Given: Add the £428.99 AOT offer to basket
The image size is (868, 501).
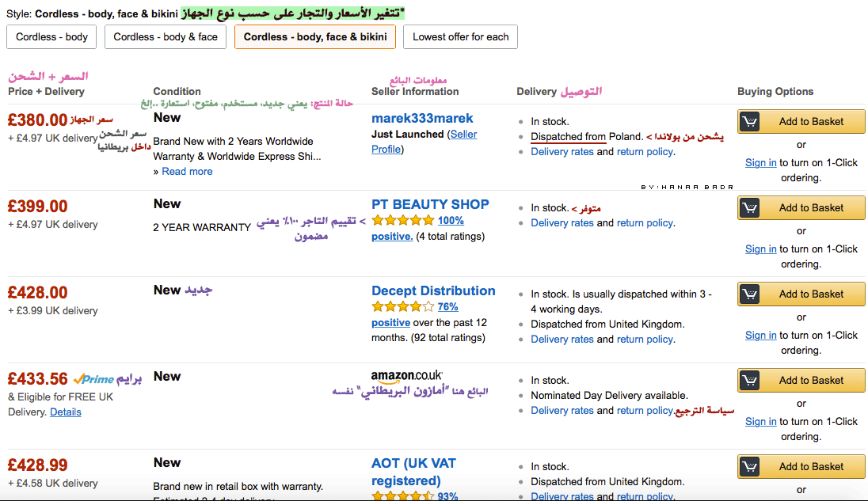Looking at the screenshot, I should pyautogui.click(x=801, y=467).
